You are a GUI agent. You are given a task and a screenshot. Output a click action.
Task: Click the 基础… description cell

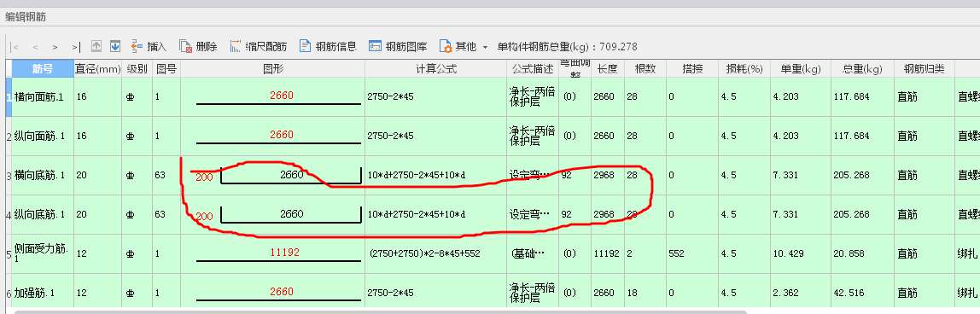533,254
